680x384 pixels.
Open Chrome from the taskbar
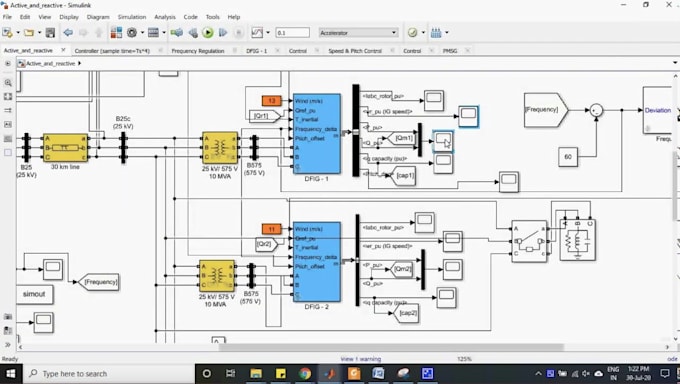304,374
